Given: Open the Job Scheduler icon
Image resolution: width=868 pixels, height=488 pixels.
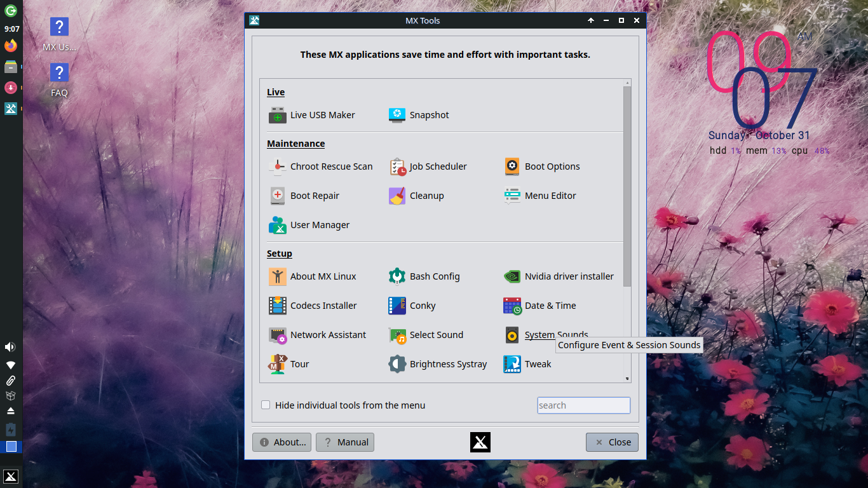Looking at the screenshot, I should tap(397, 166).
